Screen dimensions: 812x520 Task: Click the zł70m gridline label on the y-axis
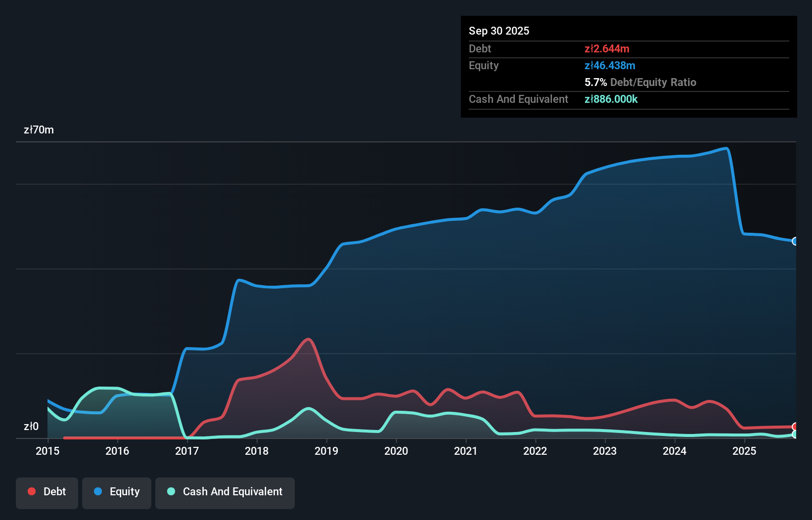click(x=39, y=130)
